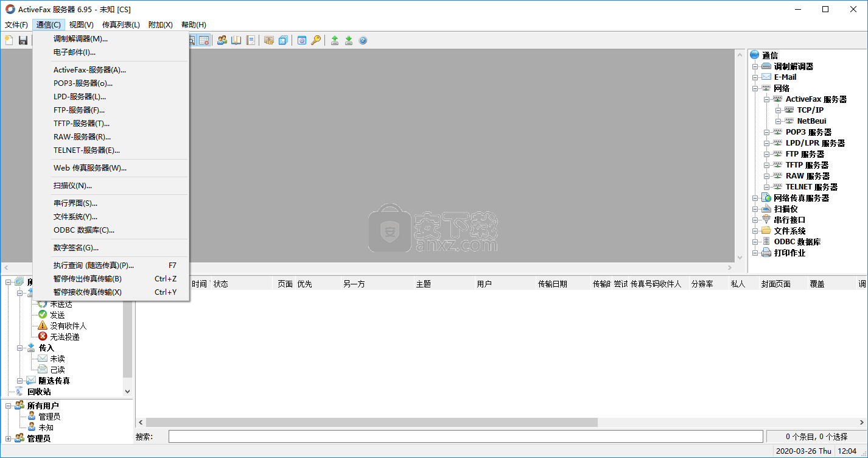
Task: Collapse the 传入 folder node
Action: (20, 348)
